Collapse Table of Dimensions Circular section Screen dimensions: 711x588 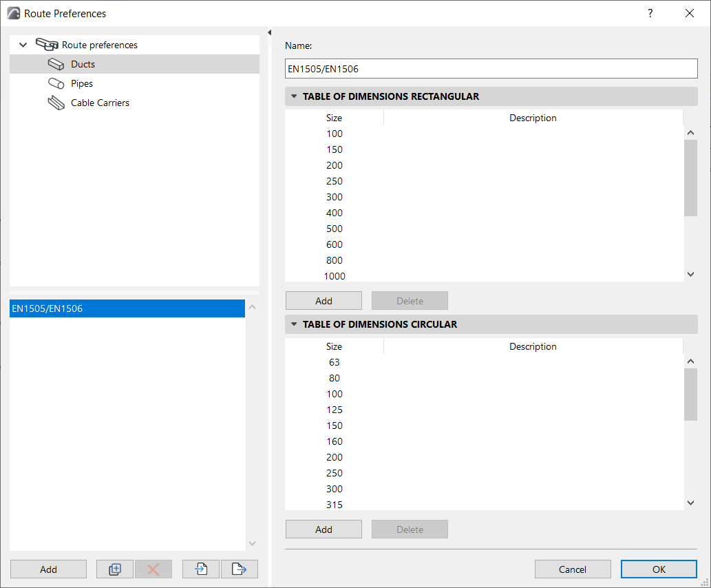pyautogui.click(x=294, y=324)
